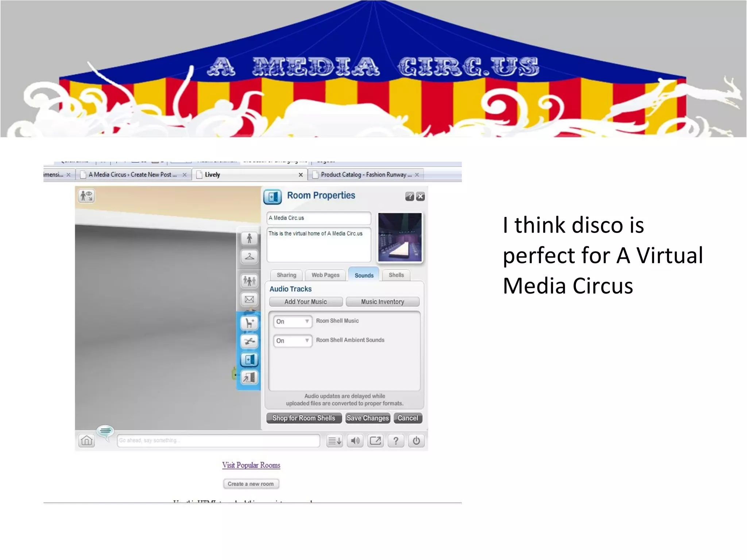747x560 pixels.
Task: Click Room Properties help icon
Action: click(x=410, y=197)
